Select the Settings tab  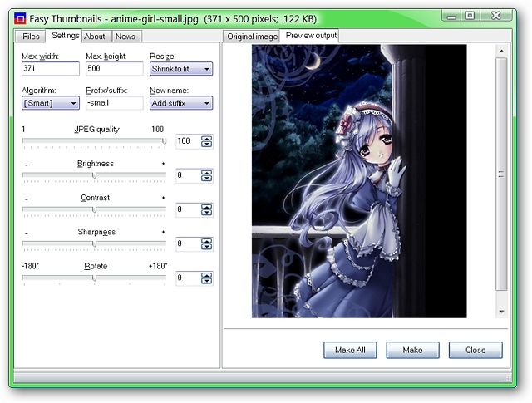(65, 36)
